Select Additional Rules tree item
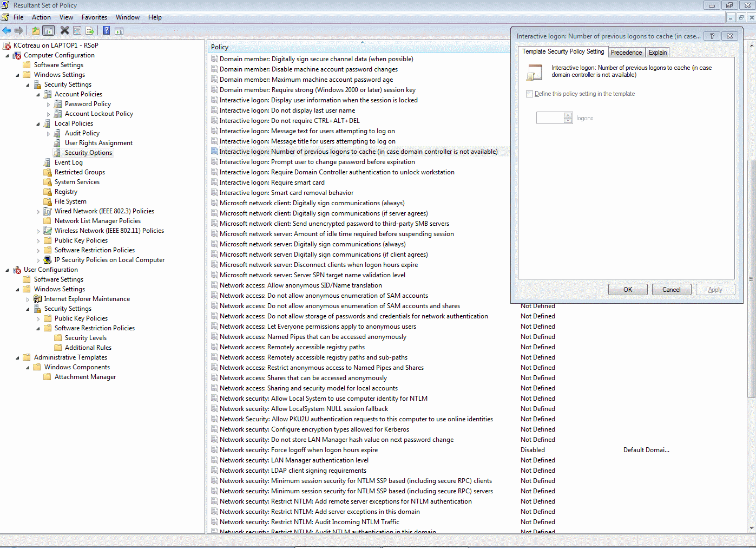Screen dimensions: 756x548 pos(88,348)
